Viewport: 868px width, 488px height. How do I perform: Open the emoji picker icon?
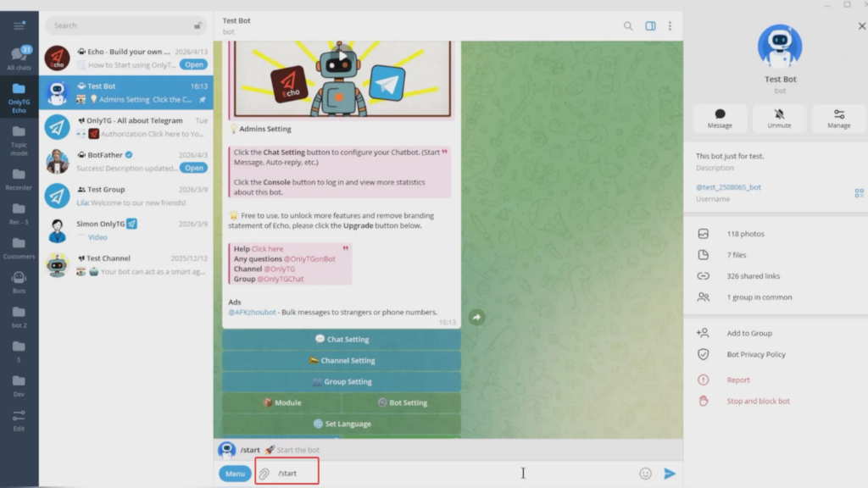645,473
